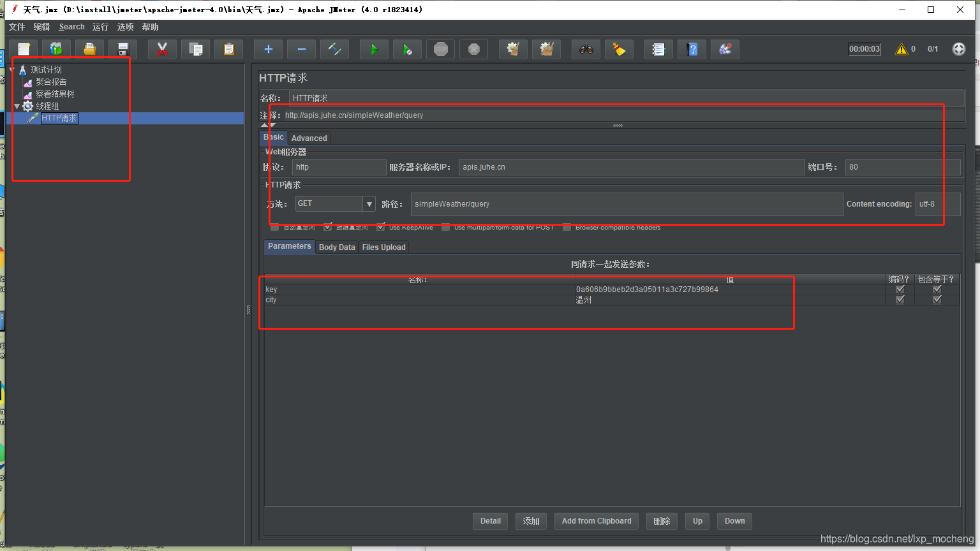Click the New test plan toolbar icon
Viewport: 980px width, 551px height.
[x=24, y=49]
